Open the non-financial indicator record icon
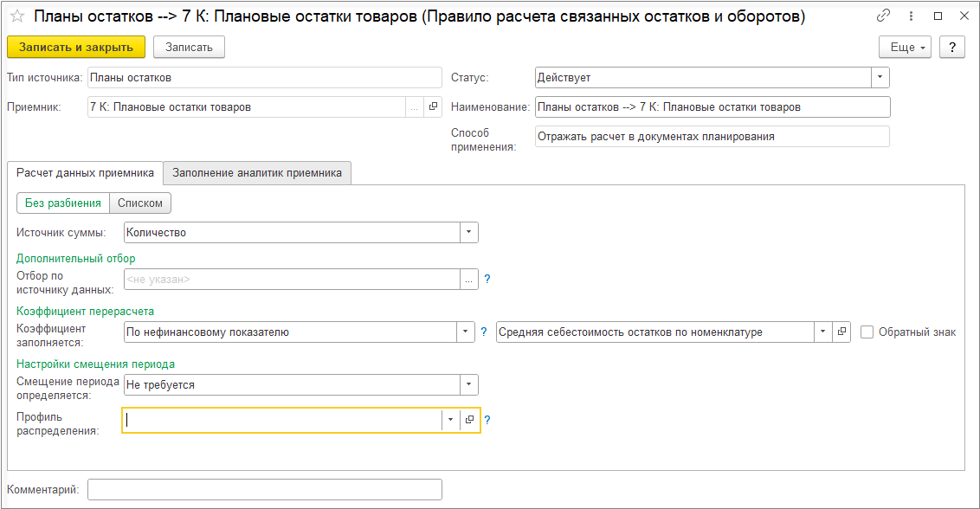 tap(842, 332)
